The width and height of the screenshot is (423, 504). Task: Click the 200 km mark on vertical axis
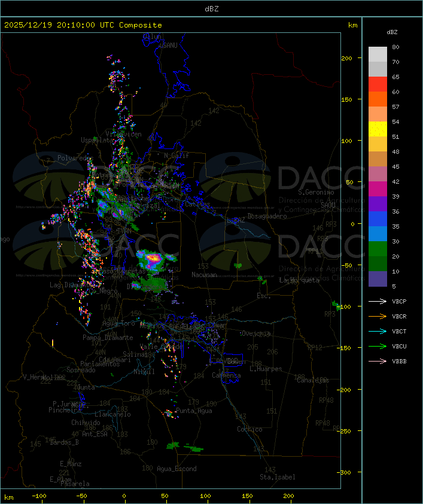point(346,58)
